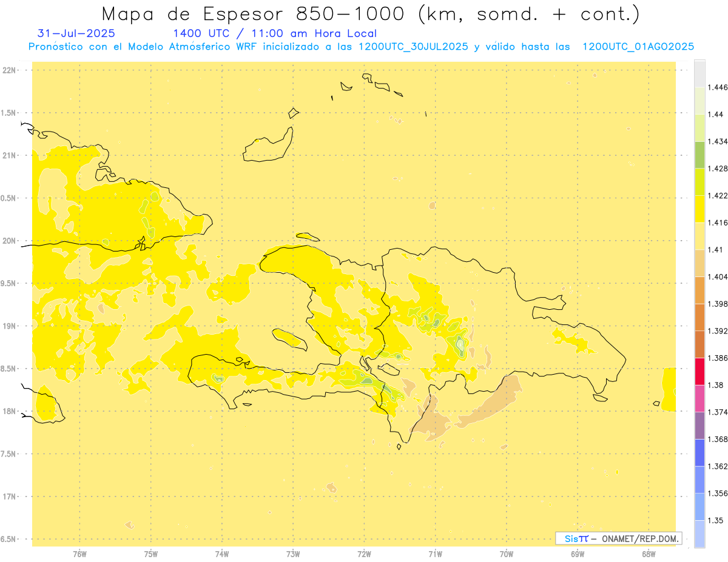Click the latitude label '7.5N'
728x562 pixels.
click(x=9, y=454)
